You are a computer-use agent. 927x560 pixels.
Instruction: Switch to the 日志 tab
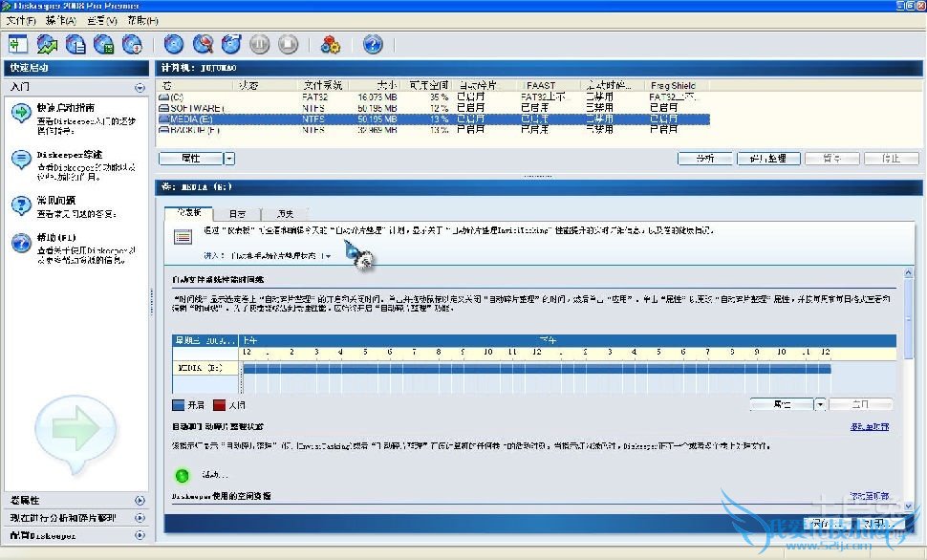[237, 213]
